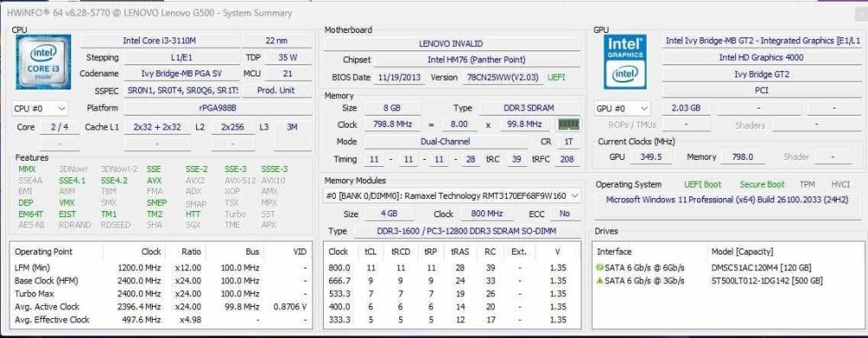The width and height of the screenshot is (868, 338).
Task: Click the GPU clock 349.5 field
Action: coord(651,156)
